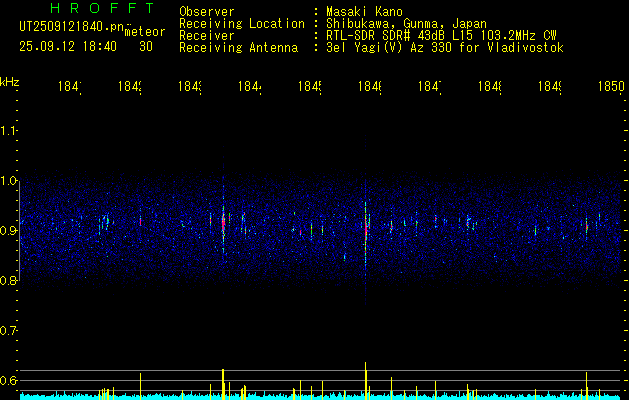Screen dimensions: 629x400
Task: Select the location Shibukawa, Gunma, Japan
Action: pyautogui.click(x=406, y=24)
